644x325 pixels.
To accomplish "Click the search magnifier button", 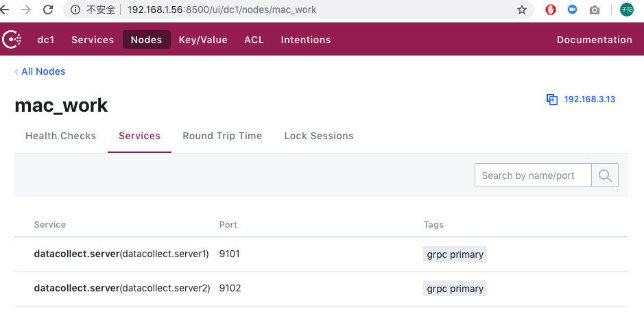I will [605, 176].
